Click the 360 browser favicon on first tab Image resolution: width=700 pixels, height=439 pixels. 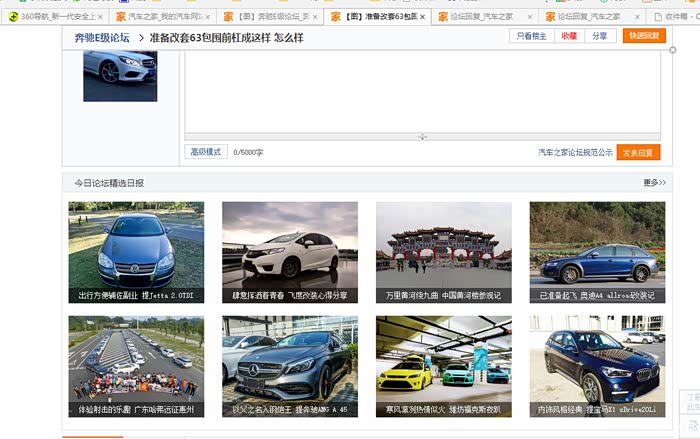click(x=13, y=17)
